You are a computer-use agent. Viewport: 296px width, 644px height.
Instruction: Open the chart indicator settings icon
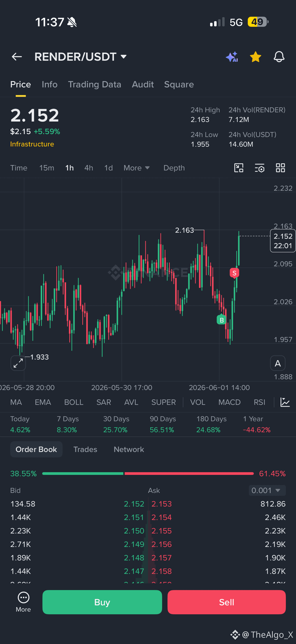point(260,168)
